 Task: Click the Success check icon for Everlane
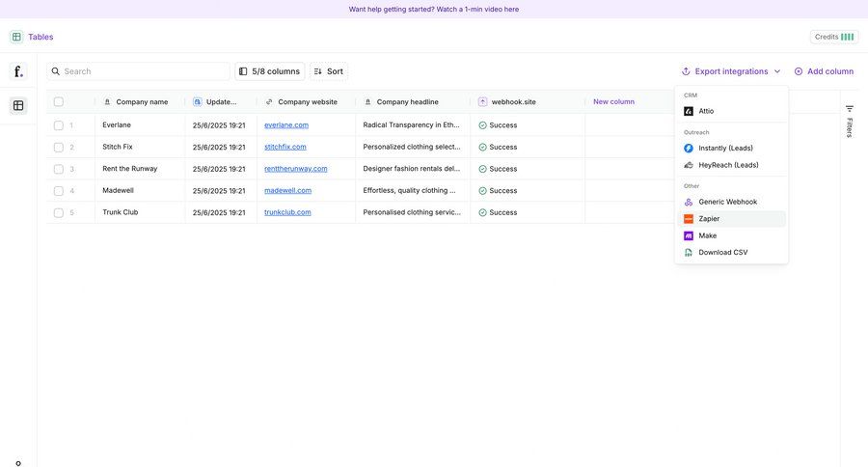483,125
